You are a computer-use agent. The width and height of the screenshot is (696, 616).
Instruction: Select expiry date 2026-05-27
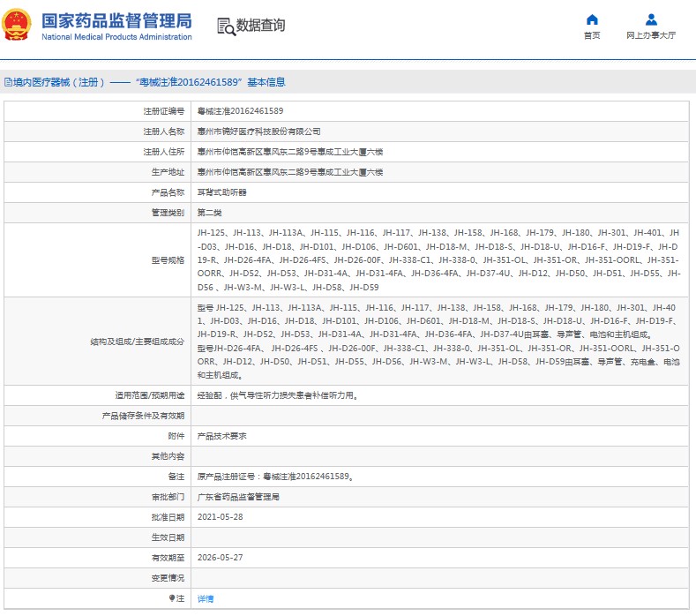point(221,558)
